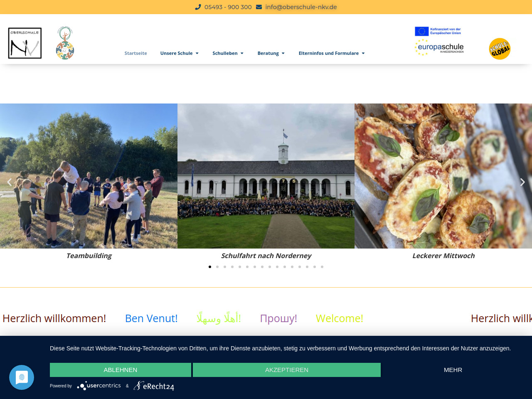Click the Usercentrics logo
532x399 pixels.
click(x=99, y=386)
